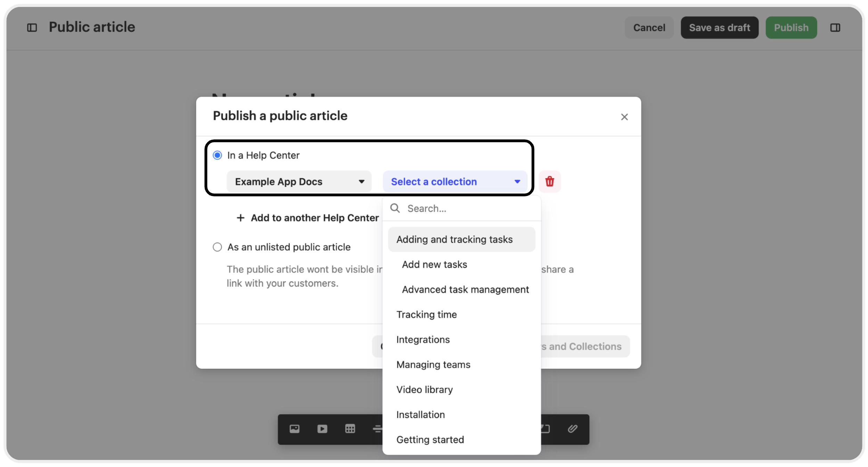The width and height of the screenshot is (868, 467).
Task: Click the insert video toolbar icon
Action: tap(322, 429)
